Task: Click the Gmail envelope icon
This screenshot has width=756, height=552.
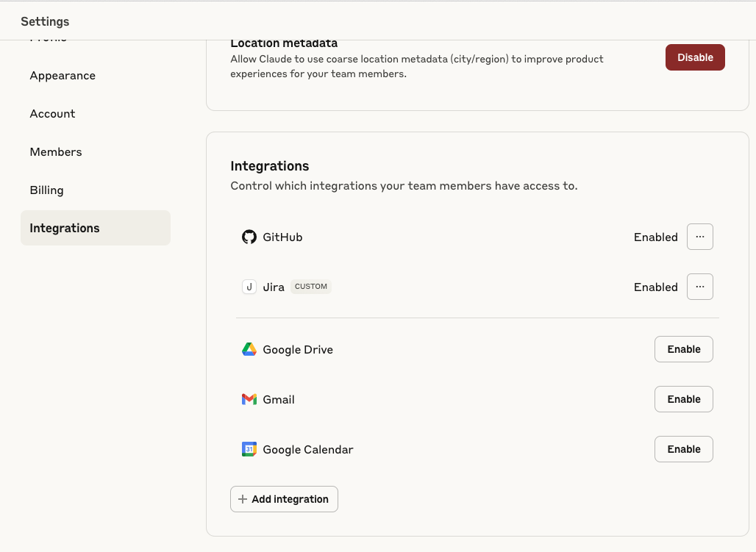Action: click(x=249, y=399)
